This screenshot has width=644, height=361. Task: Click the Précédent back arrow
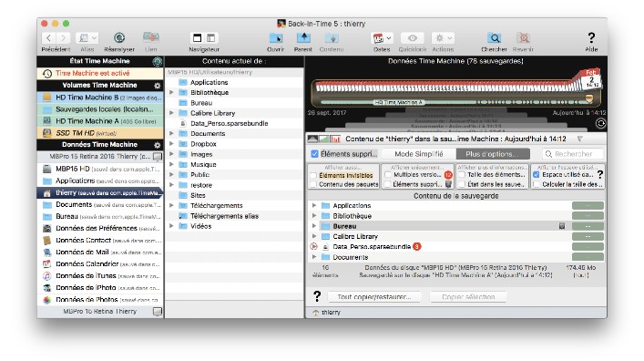pos(48,38)
